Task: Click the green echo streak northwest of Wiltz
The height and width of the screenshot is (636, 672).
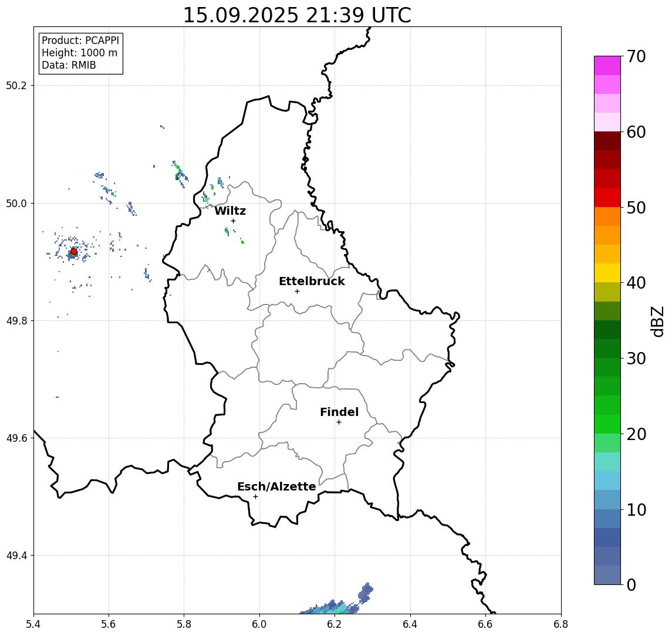Action: 180,173
